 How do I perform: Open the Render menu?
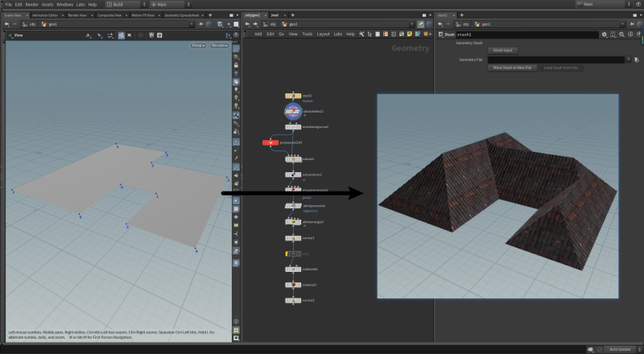(32, 5)
